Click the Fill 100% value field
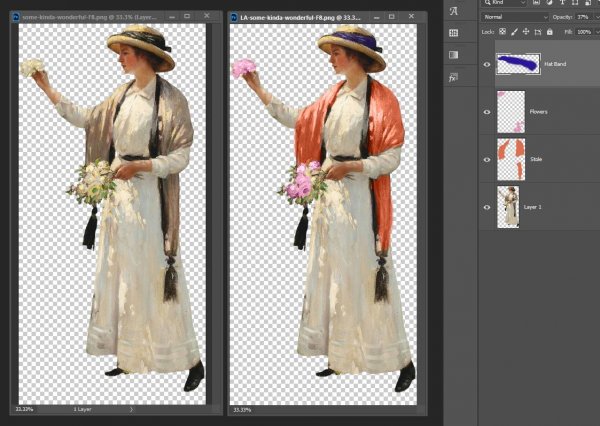This screenshot has height=426, width=600. pyautogui.click(x=584, y=32)
